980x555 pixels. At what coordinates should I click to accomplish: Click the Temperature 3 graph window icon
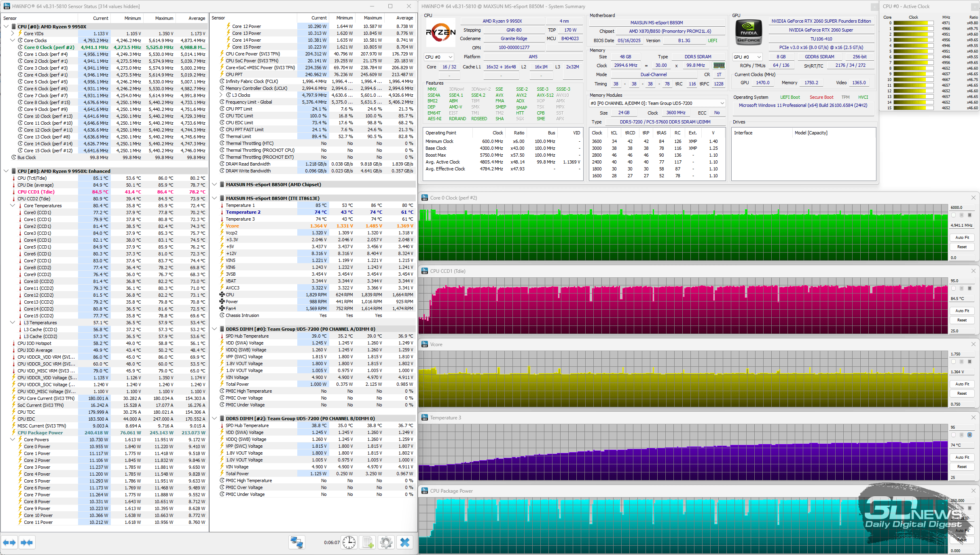coord(425,418)
